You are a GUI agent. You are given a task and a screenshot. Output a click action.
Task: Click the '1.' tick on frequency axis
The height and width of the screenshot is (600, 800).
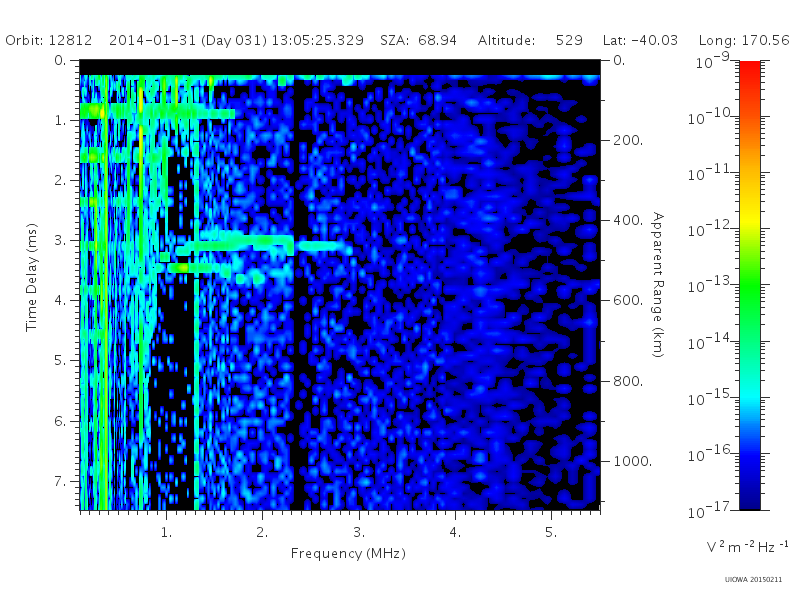point(167,533)
